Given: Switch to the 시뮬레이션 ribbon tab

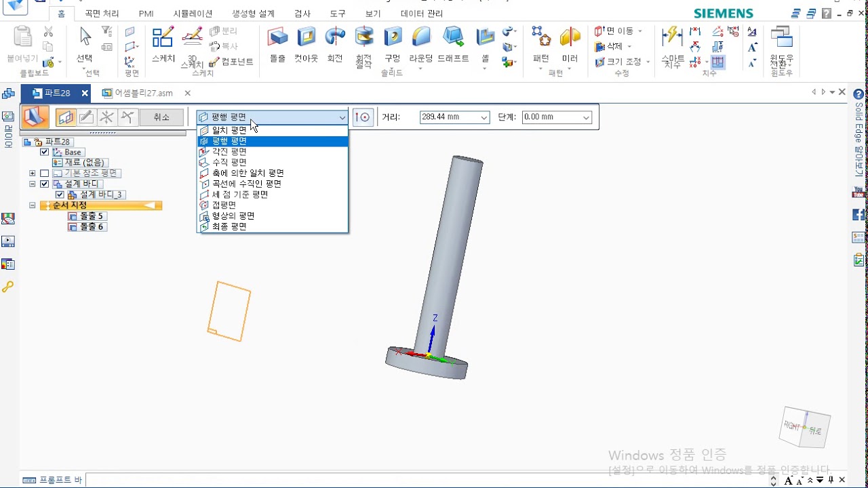Looking at the screenshot, I should (193, 14).
